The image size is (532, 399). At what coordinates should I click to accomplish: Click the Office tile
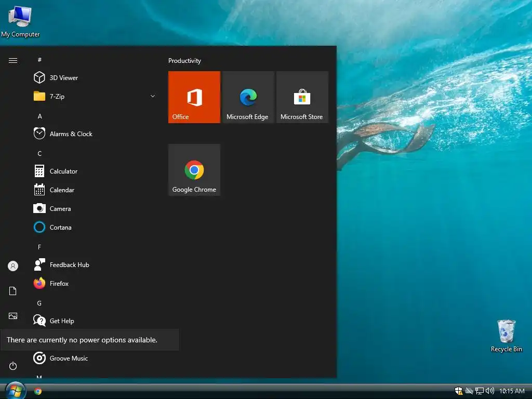[x=194, y=97]
